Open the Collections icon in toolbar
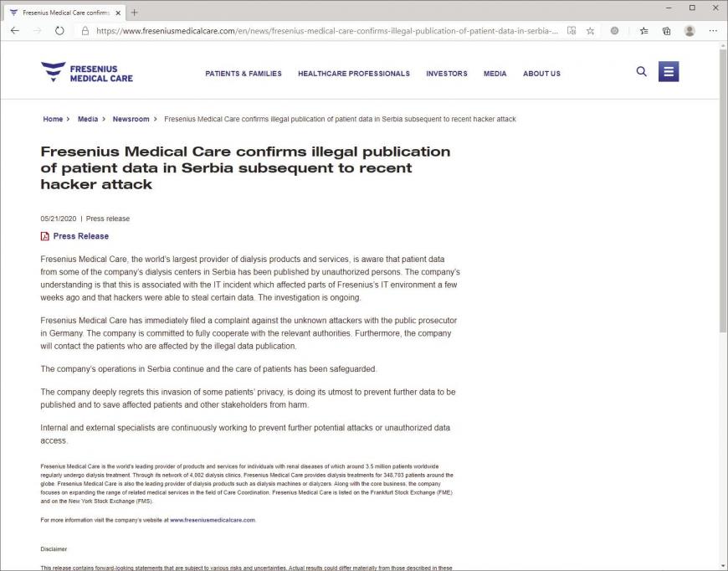This screenshot has width=728, height=571. [666, 31]
